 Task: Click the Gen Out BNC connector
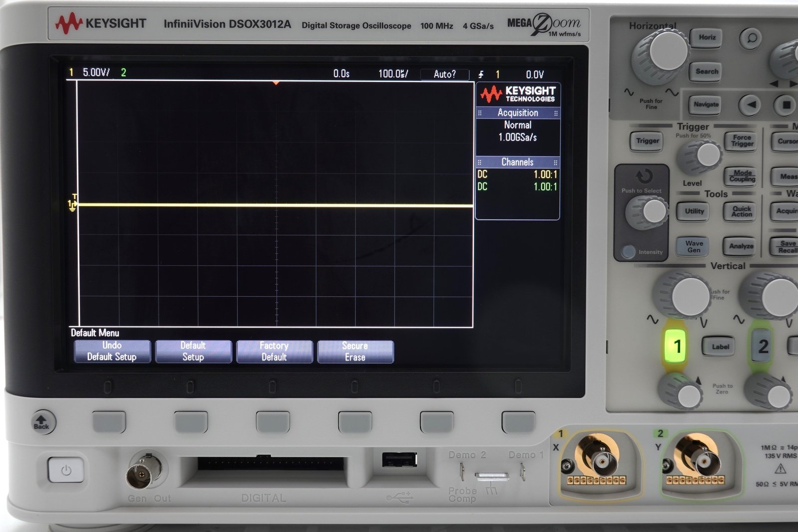pyautogui.click(x=145, y=471)
